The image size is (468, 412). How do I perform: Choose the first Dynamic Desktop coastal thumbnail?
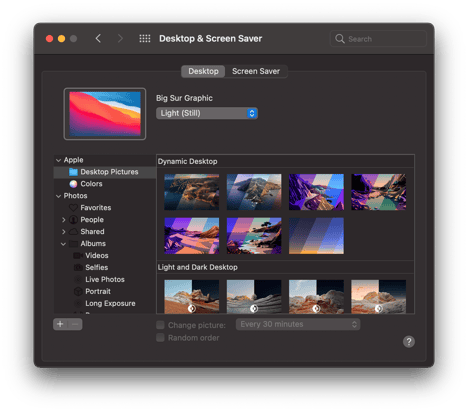point(192,192)
